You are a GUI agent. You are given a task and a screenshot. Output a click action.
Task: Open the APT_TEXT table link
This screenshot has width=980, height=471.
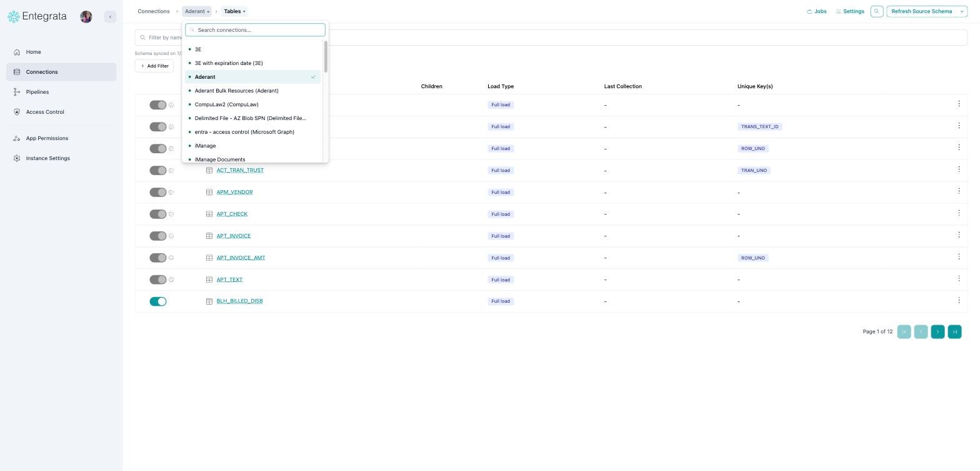229,280
